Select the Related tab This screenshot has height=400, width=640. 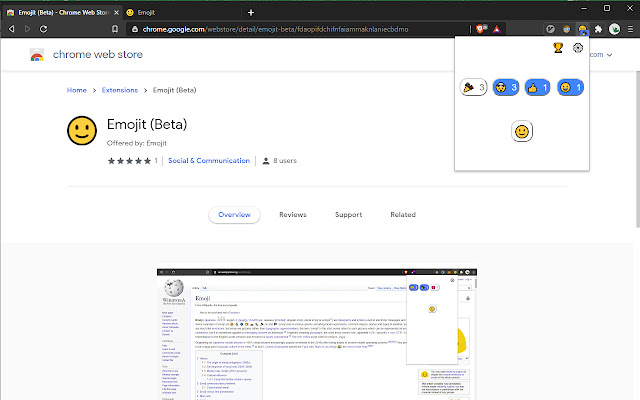point(403,215)
